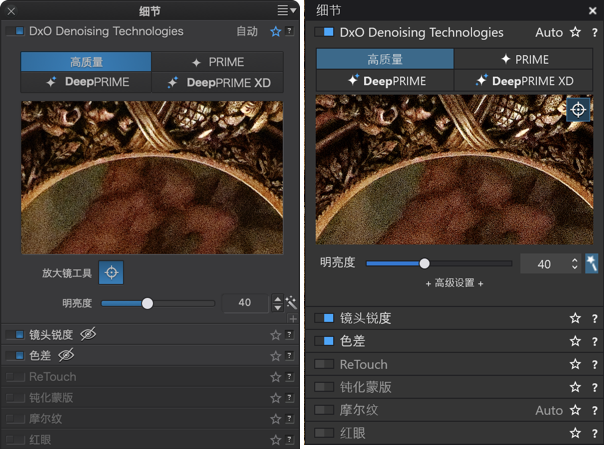Image resolution: width=604 pixels, height=449 pixels.
Task: Click the plus expander below left brightness stepper
Action: click(293, 318)
